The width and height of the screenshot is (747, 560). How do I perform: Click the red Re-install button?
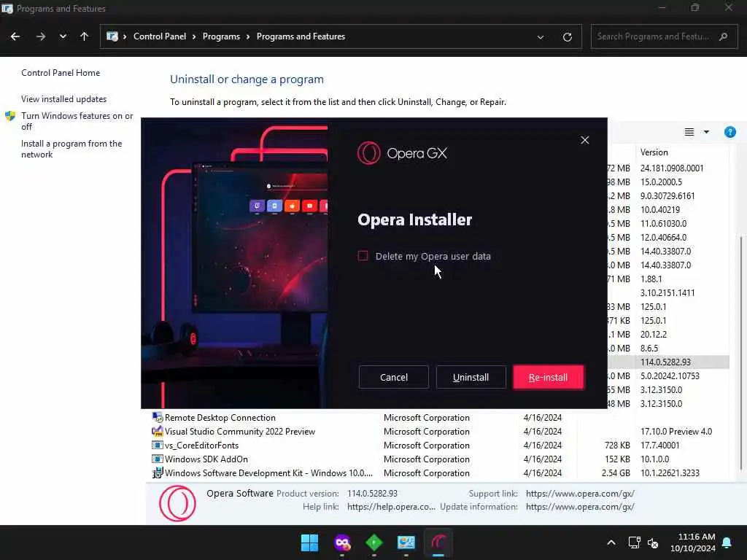click(x=549, y=377)
